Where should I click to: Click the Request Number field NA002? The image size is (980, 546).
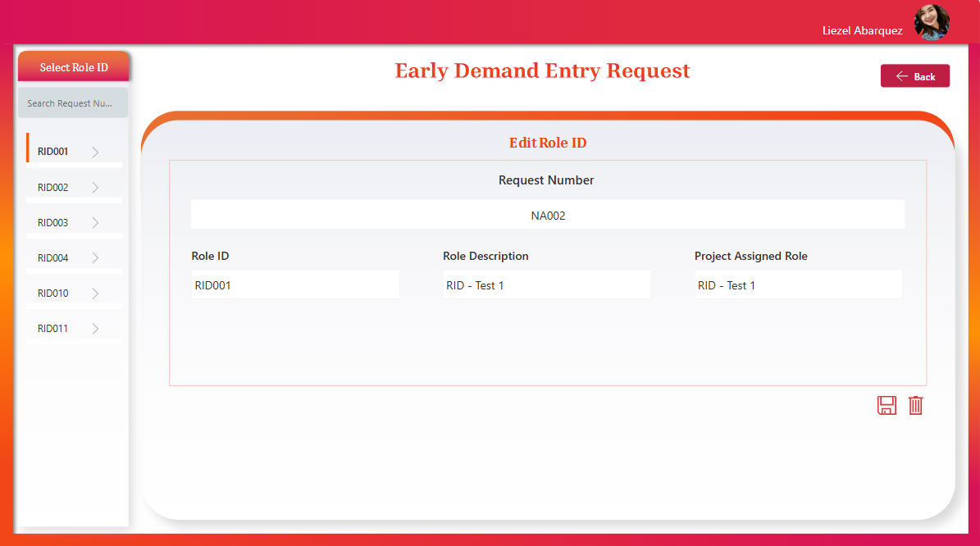click(x=548, y=216)
